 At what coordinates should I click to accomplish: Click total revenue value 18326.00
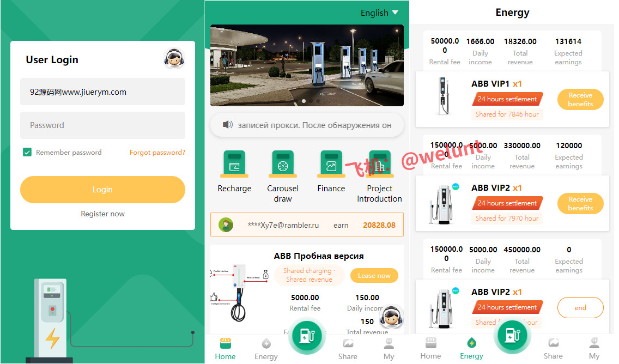520,41
